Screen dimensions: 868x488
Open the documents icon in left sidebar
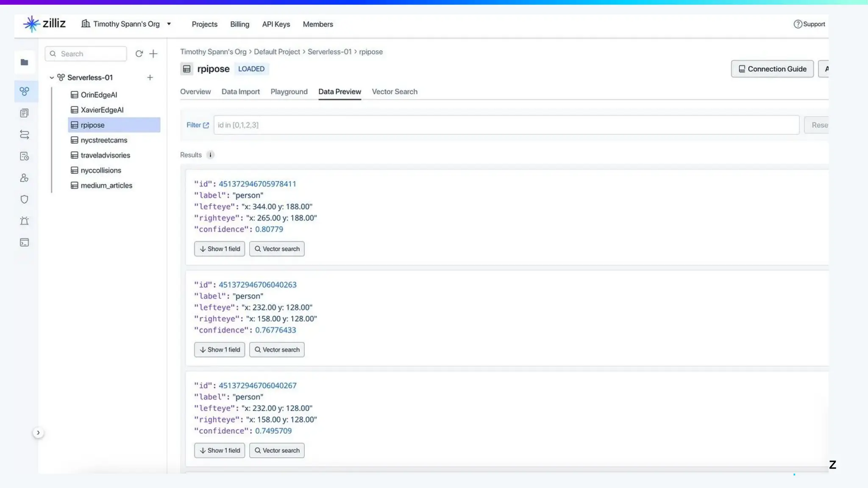click(25, 113)
